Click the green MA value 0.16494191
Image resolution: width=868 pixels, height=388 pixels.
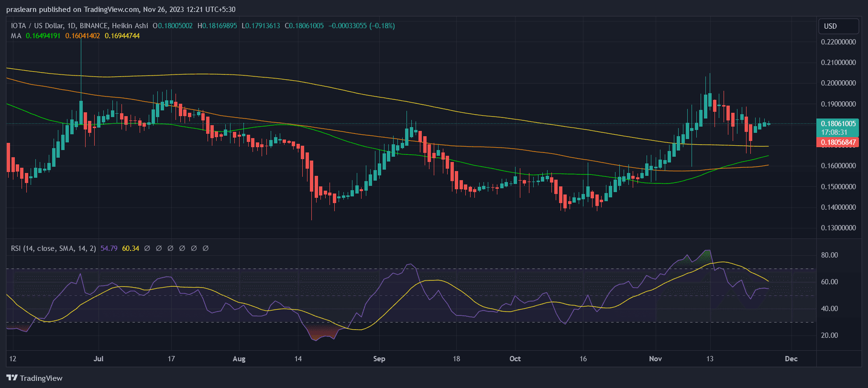43,36
